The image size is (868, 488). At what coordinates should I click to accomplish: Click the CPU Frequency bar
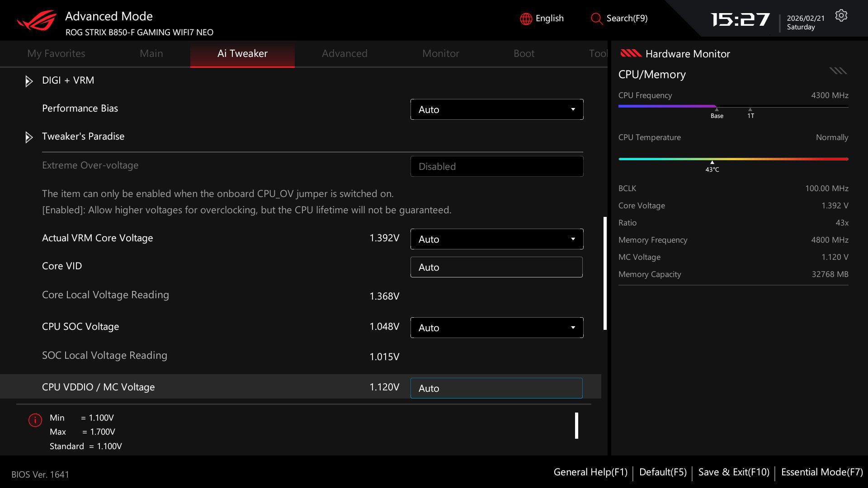733,107
